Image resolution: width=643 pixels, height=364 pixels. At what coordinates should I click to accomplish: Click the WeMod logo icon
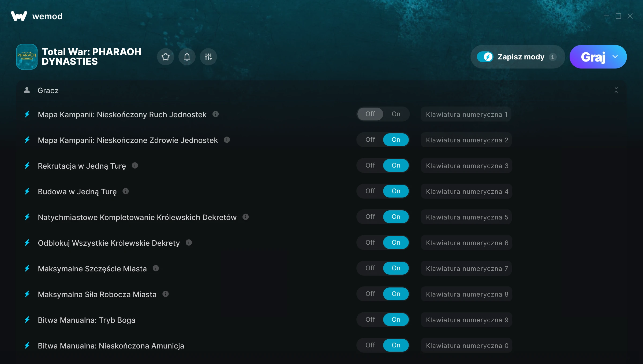19,16
